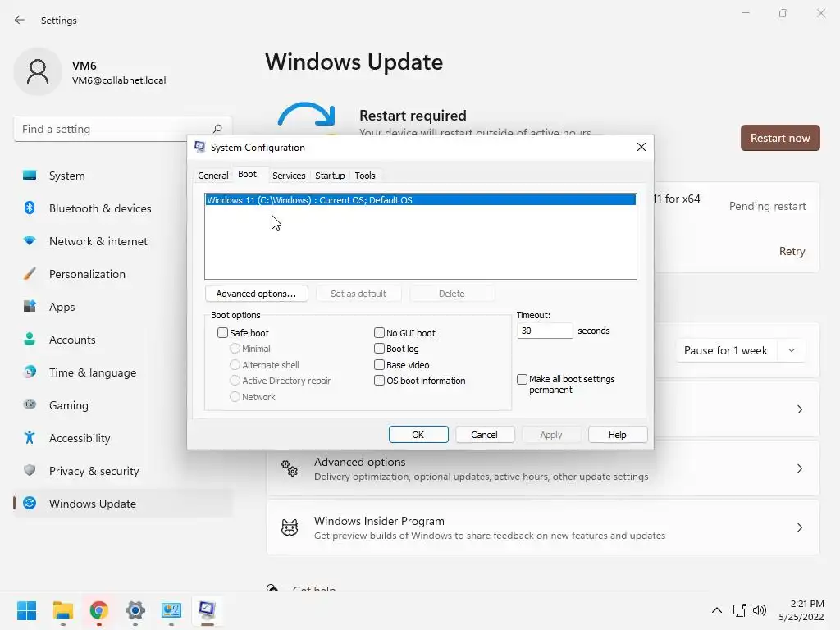Open Advanced options row chevron

pyautogui.click(x=799, y=468)
